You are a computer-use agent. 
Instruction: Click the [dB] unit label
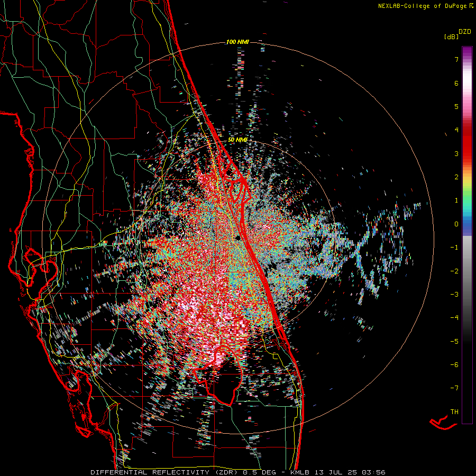pyautogui.click(x=451, y=36)
